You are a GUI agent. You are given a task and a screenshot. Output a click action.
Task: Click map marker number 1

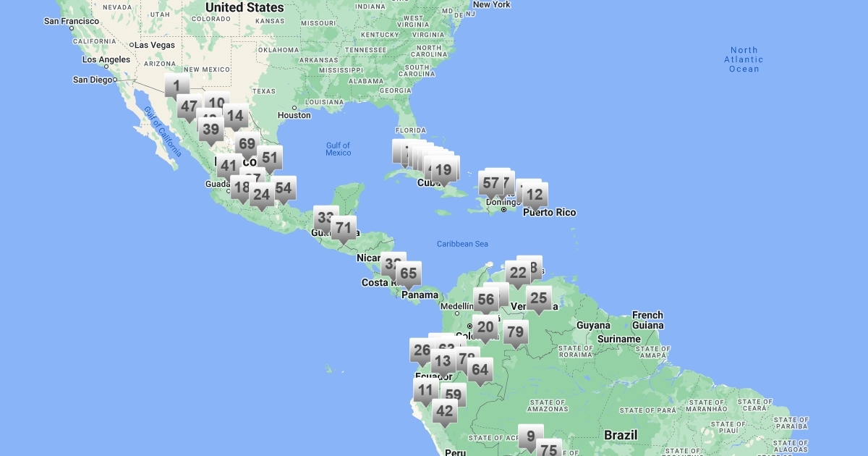point(176,85)
